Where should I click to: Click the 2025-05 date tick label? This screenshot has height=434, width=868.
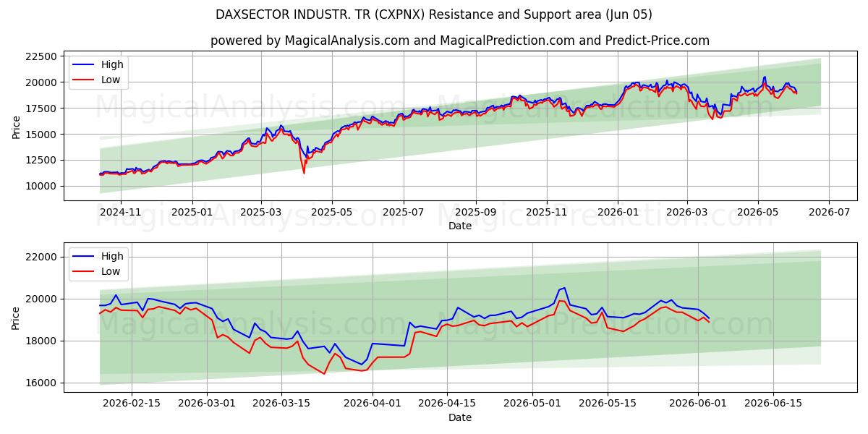(332, 213)
